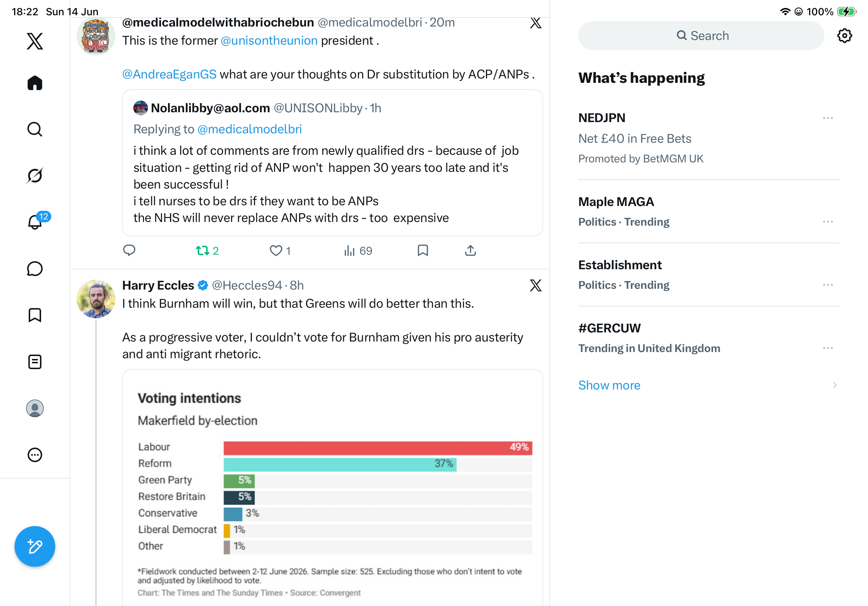868x606 pixels.
Task: Expand Show more trends chevron
Action: click(834, 385)
